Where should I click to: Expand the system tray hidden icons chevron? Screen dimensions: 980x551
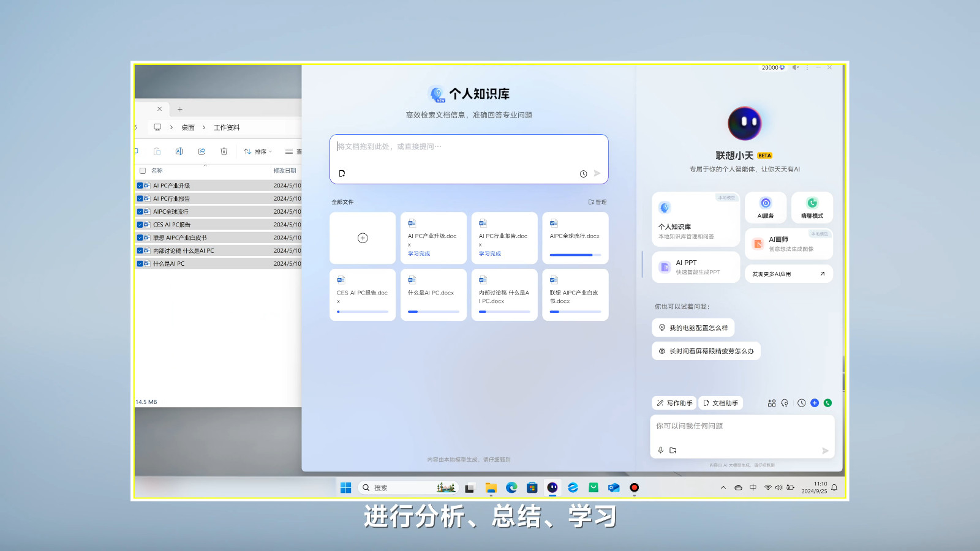pos(723,487)
